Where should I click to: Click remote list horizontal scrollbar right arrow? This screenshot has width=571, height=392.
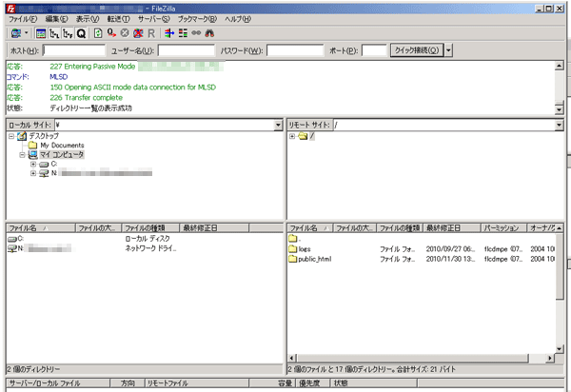(550, 358)
